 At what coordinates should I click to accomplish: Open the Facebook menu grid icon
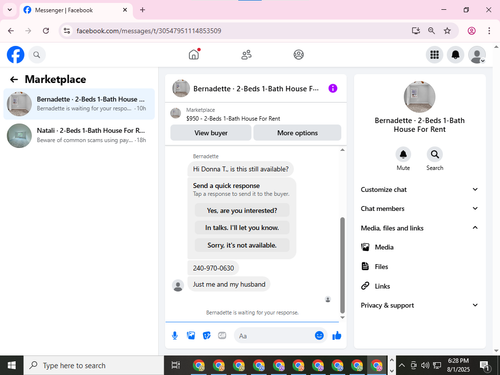[434, 55]
